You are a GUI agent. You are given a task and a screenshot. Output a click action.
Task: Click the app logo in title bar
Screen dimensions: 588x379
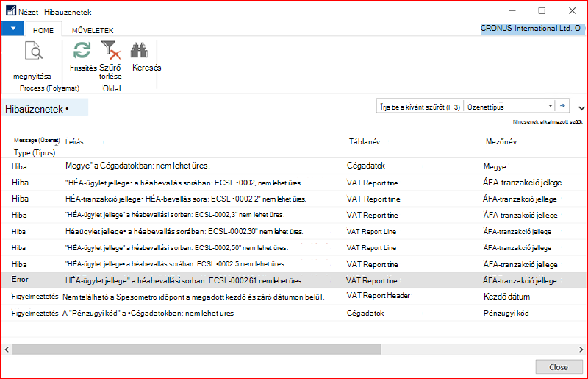(11, 11)
